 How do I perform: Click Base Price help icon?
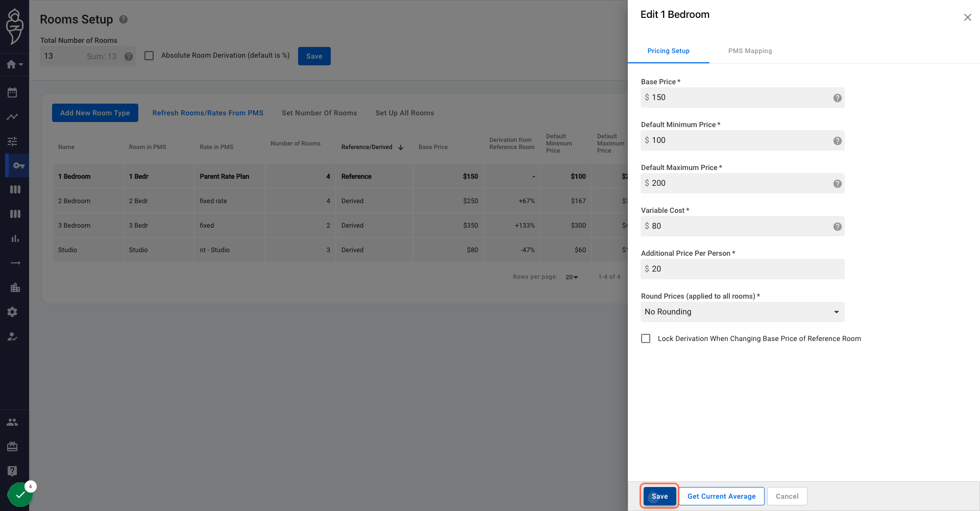(838, 98)
